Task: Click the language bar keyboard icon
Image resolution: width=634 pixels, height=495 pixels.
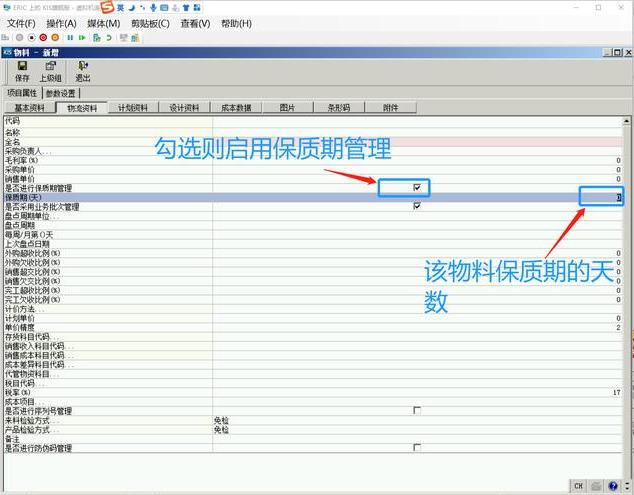Action: tap(596, 486)
